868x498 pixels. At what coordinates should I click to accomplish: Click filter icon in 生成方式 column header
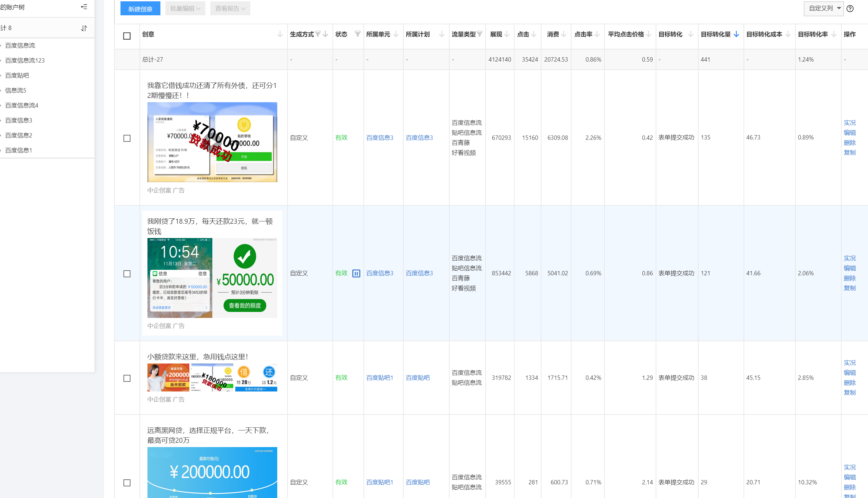click(318, 34)
